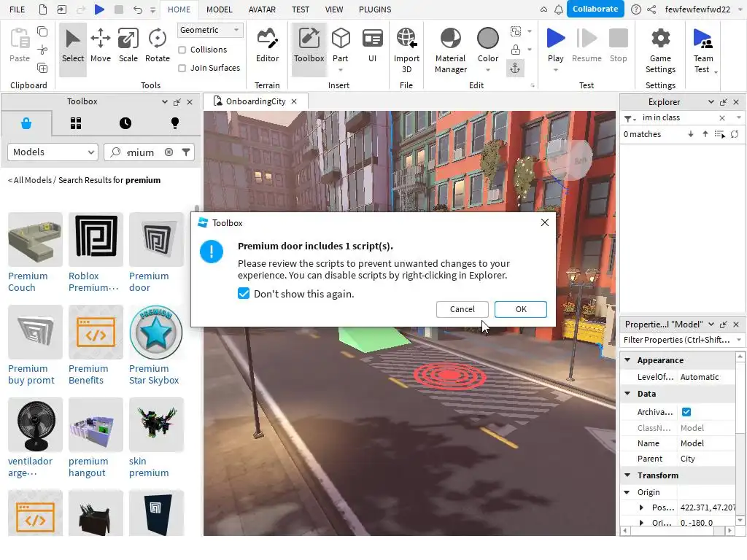This screenshot has height=560, width=747.
Task: Click the Premium Star Skybox thumbnail
Action: click(156, 332)
